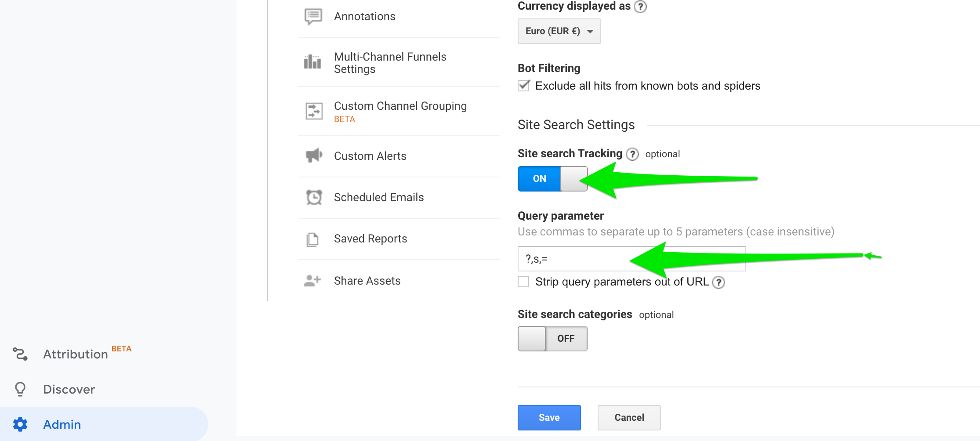The width and height of the screenshot is (980, 441).
Task: Click the Custom Channel Grouping icon
Action: point(314,111)
